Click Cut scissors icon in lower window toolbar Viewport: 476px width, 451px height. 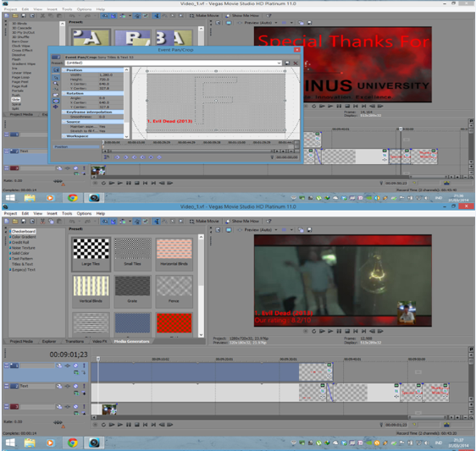[x=42, y=222]
